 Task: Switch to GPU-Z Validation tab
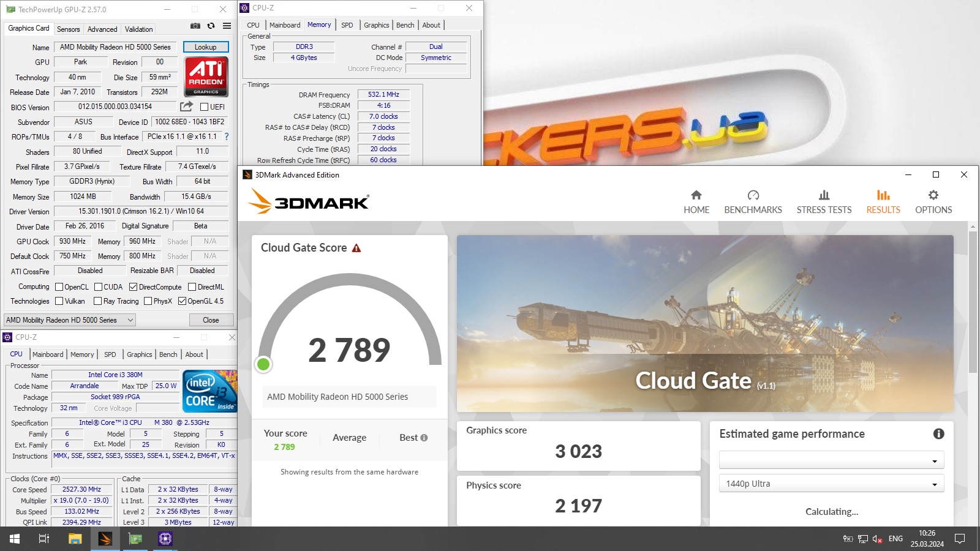(x=139, y=29)
